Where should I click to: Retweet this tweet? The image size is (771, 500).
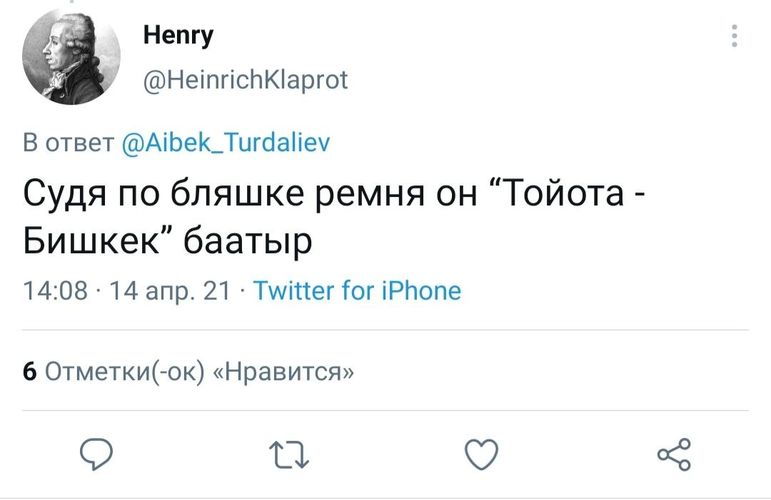coord(289,456)
